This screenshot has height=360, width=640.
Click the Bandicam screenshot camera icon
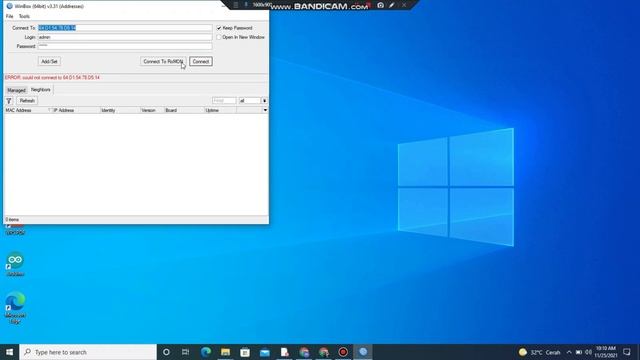[x=380, y=5]
